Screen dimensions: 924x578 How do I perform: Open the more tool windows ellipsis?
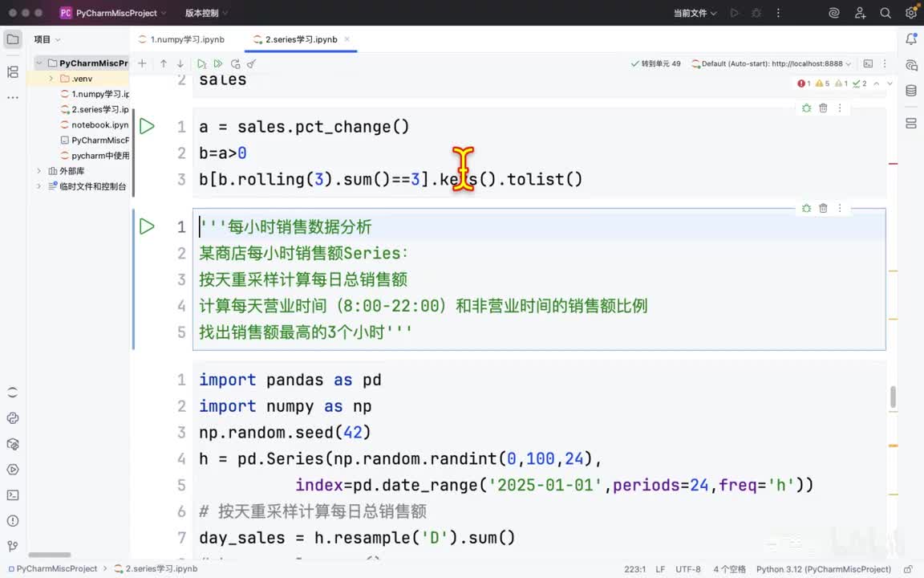12,97
